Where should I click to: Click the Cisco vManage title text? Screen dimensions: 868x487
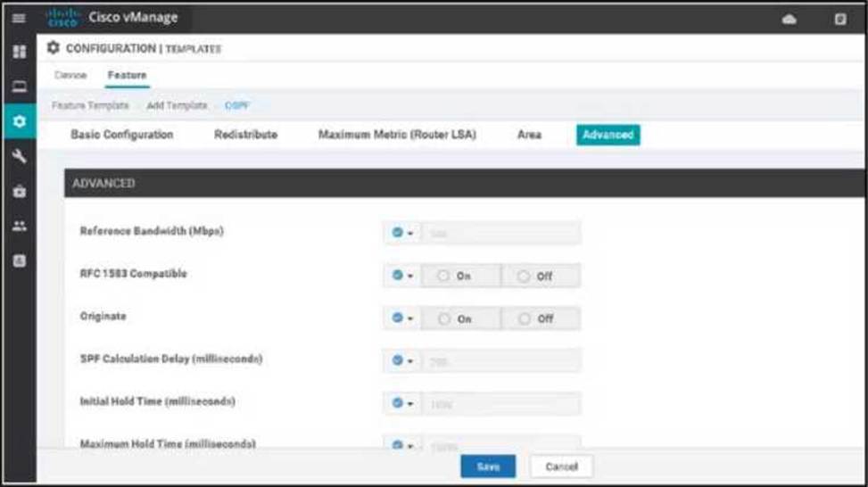(x=133, y=17)
